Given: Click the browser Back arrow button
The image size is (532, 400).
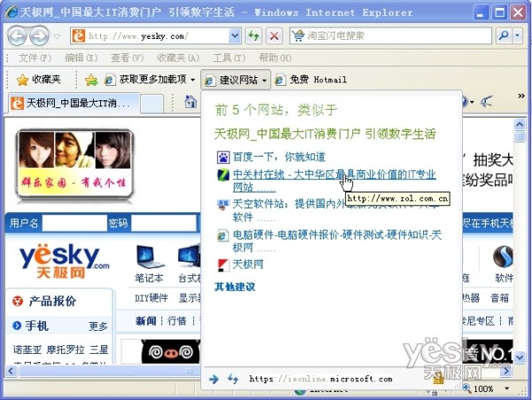Looking at the screenshot, I should [x=17, y=35].
